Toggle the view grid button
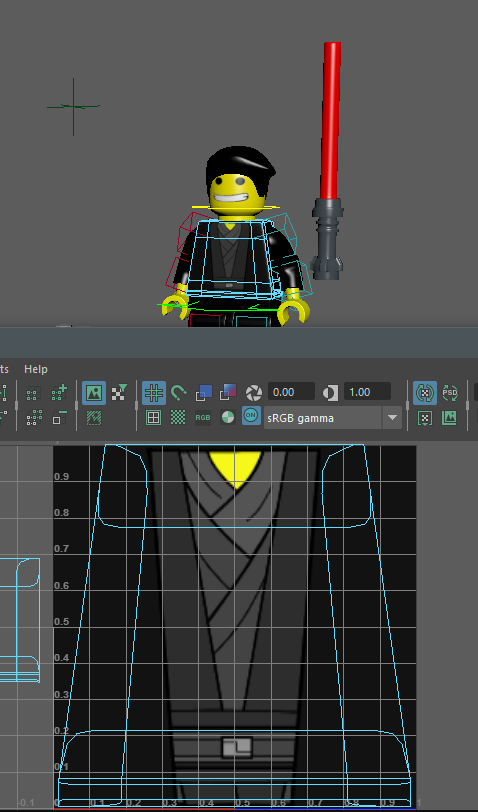478x812 pixels. click(154, 393)
